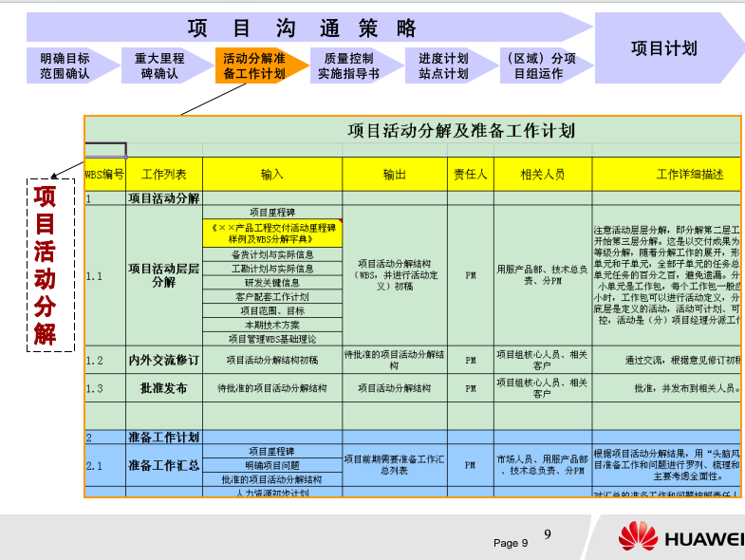Select 项目组核心人员、相关客户 in row 1.3
The height and width of the screenshot is (560, 745).
543,388
